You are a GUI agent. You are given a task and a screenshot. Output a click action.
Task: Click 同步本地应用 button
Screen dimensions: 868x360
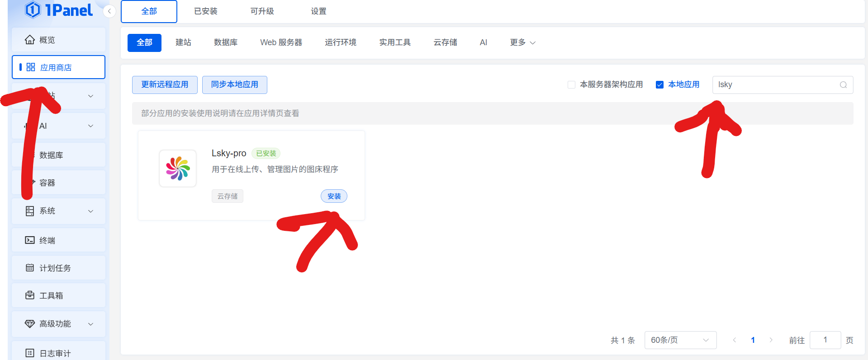235,85
